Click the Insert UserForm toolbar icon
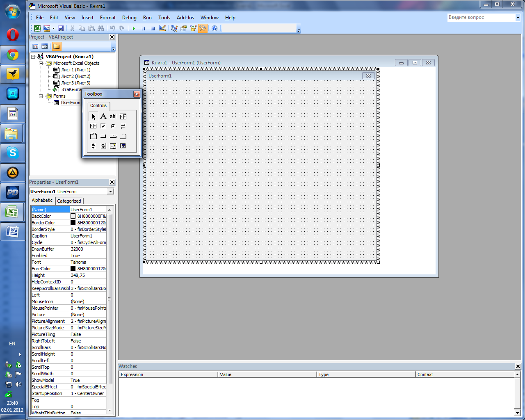The width and height of the screenshot is (525, 420). (x=47, y=28)
